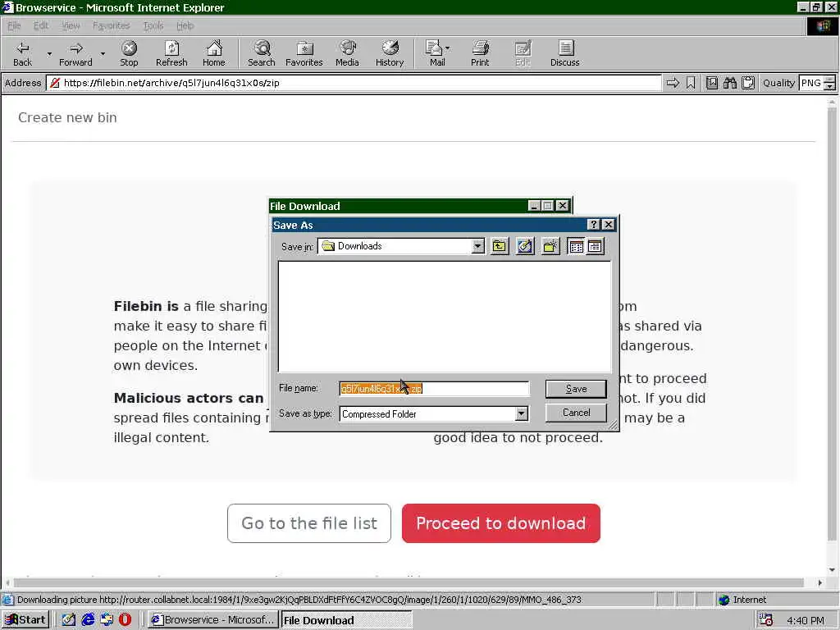Go to the Home page
This screenshot has width=840, height=630.
click(x=214, y=53)
